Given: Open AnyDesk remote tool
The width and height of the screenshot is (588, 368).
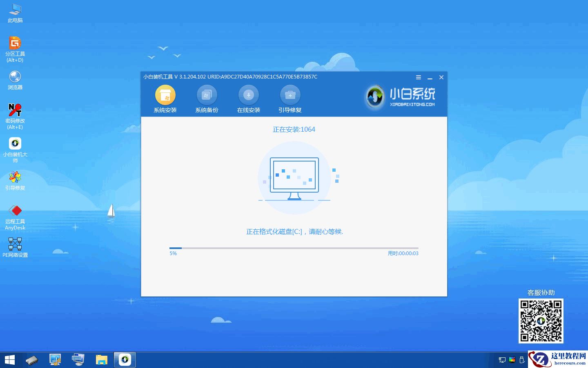Looking at the screenshot, I should 15,212.
